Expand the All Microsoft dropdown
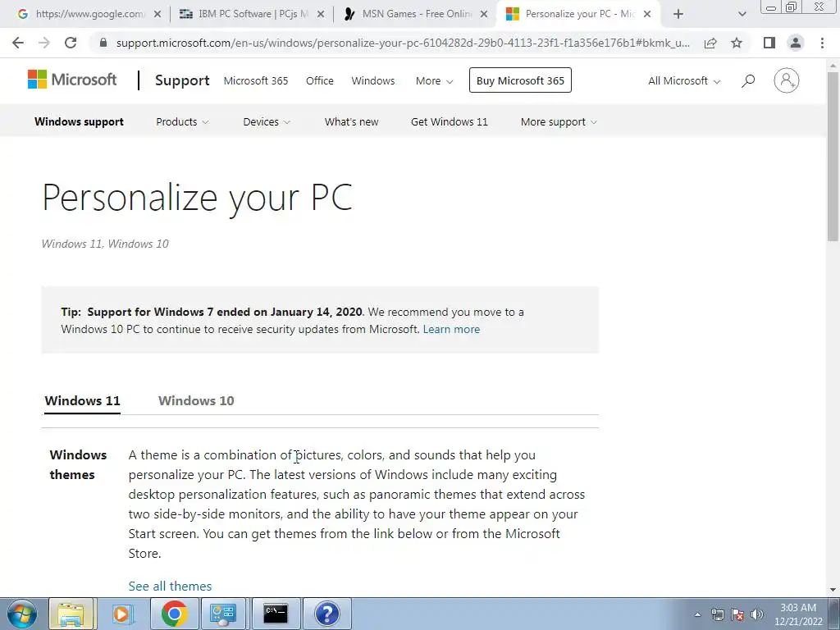This screenshot has width=840, height=630. (684, 81)
